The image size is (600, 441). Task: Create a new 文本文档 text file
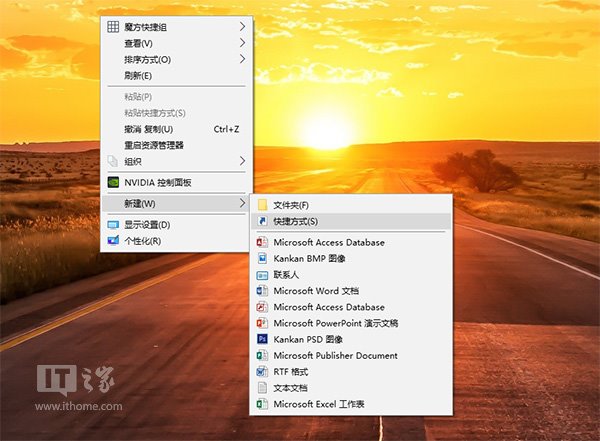tap(290, 388)
